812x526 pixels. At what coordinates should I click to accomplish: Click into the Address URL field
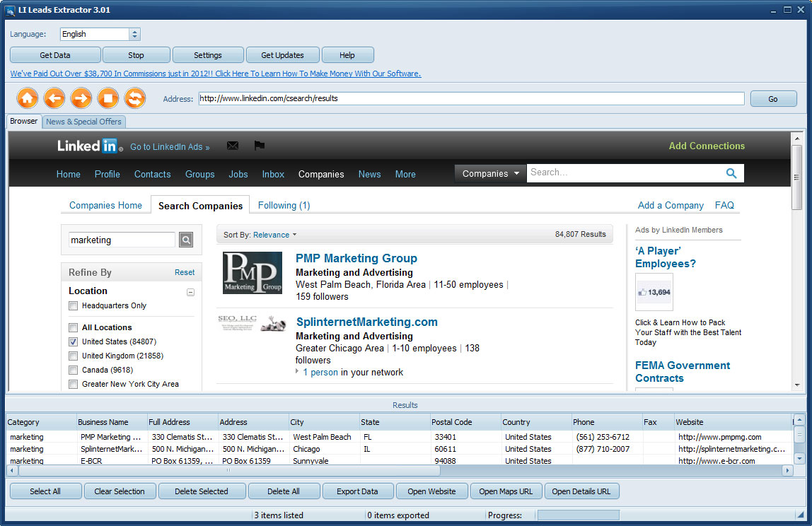tap(471, 98)
